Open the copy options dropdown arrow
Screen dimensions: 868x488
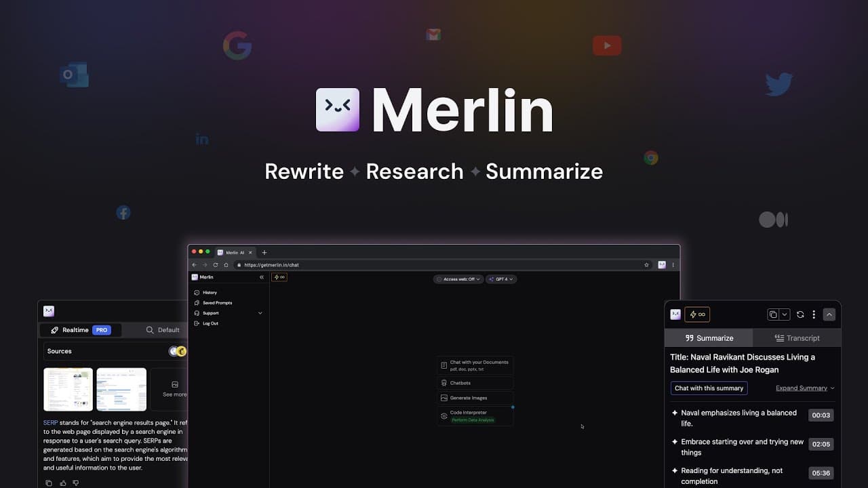785,314
